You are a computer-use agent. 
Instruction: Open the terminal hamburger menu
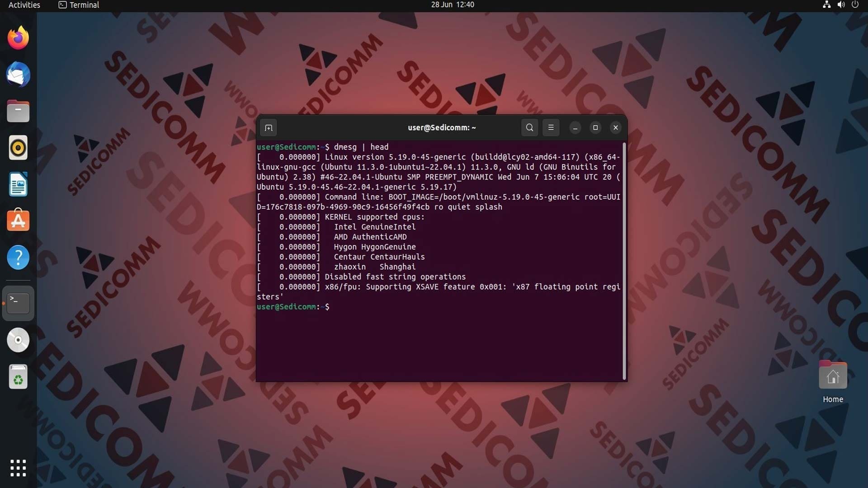[x=551, y=128]
